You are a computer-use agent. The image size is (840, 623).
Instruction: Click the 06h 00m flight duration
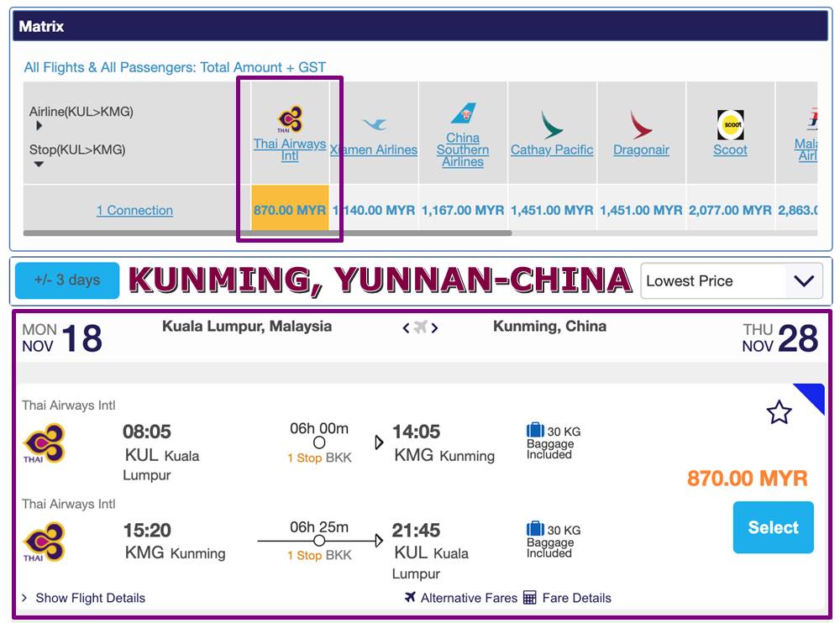[319, 428]
